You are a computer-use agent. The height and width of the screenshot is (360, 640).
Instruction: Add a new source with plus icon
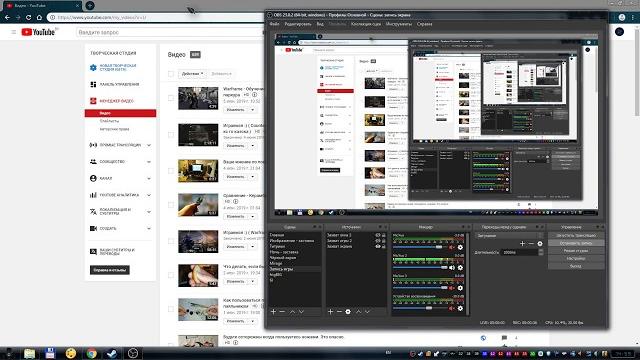point(330,311)
